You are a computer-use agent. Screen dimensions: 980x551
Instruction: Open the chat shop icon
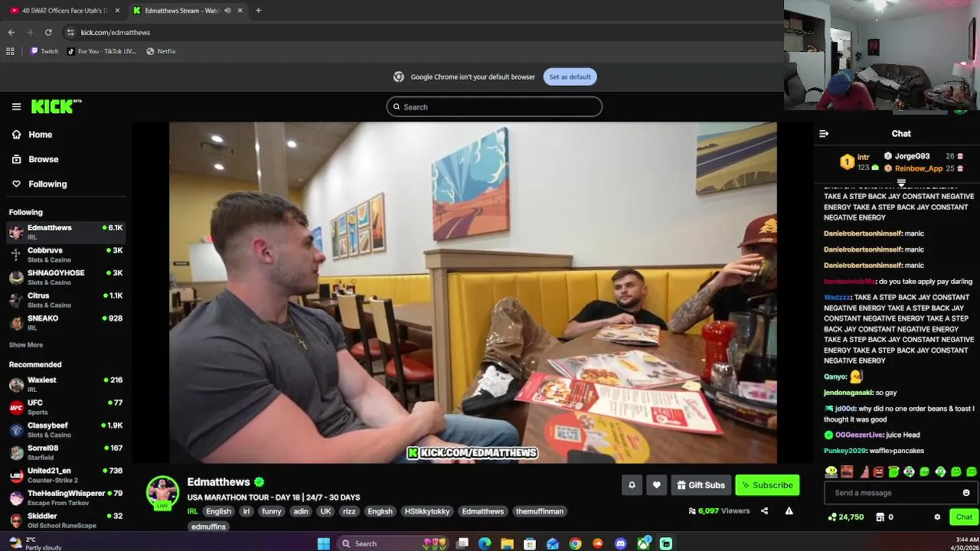coord(880,517)
